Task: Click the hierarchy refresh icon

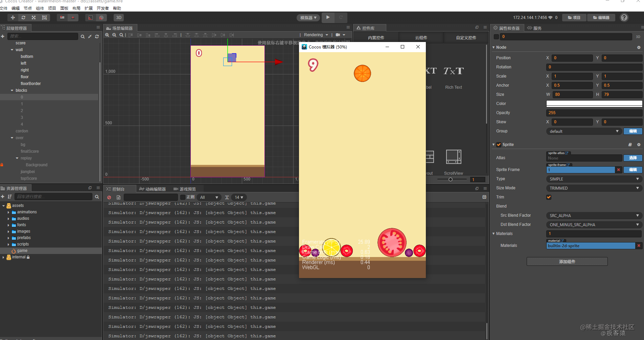Action: coord(97,37)
